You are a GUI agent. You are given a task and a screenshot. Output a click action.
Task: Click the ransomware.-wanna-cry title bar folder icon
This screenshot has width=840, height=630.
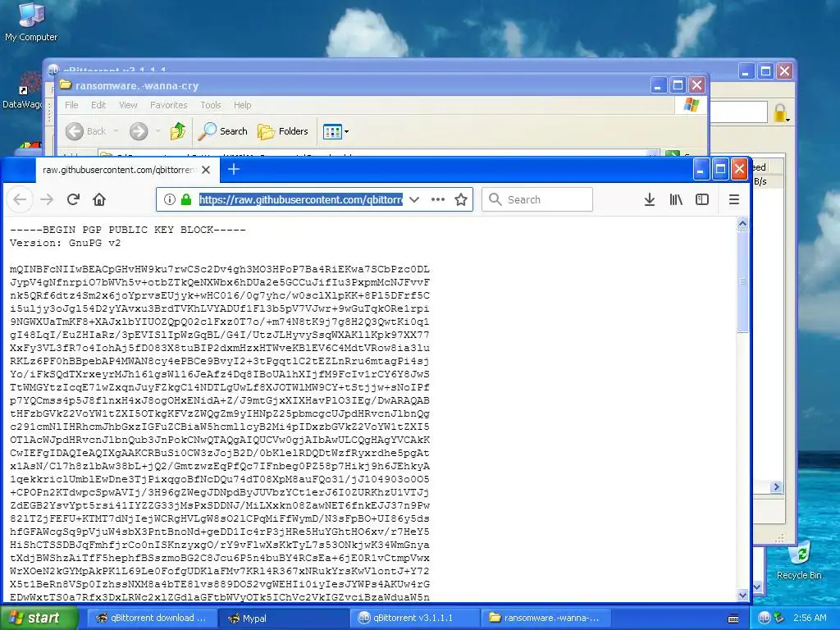pos(66,85)
